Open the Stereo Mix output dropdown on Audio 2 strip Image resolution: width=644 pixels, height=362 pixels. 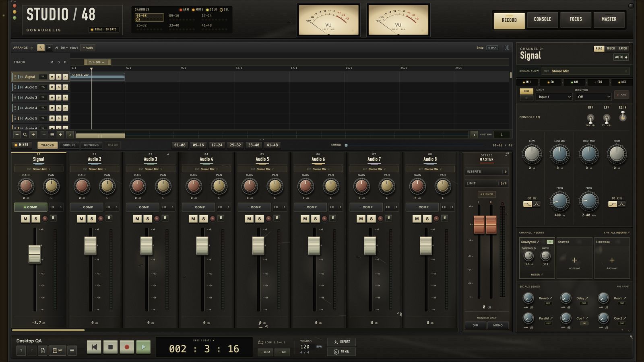tap(95, 169)
